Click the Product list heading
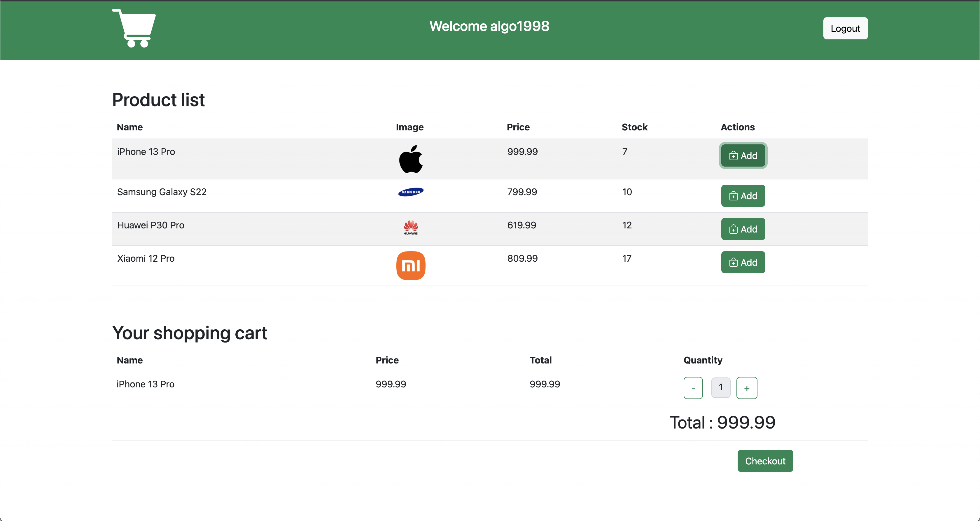The height and width of the screenshot is (521, 980). (x=158, y=100)
